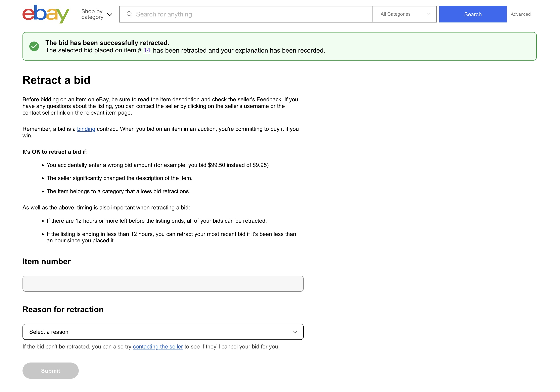Click the Submit button
This screenshot has height=392, width=560.
pos(51,370)
